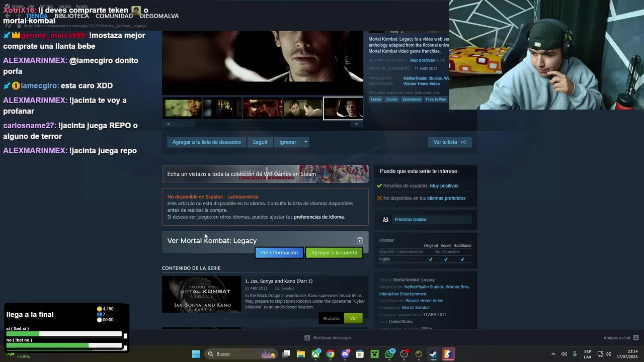Go forward in the Steam browser
Screen dimensions: 644x362
tap(18, 17)
